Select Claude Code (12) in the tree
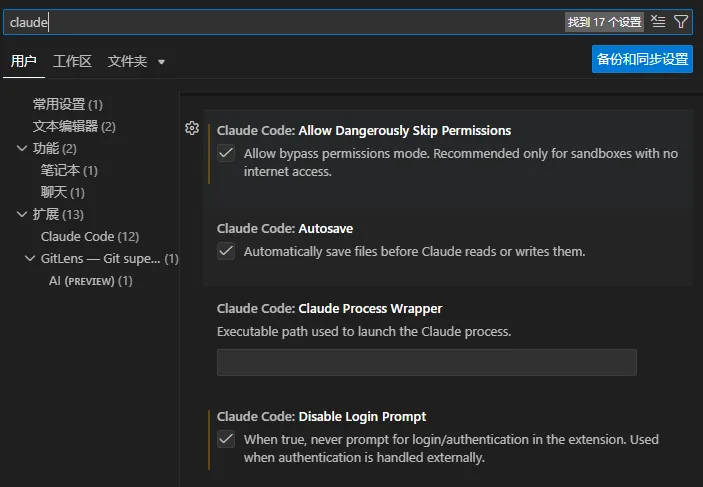The width and height of the screenshot is (703, 487). coord(89,237)
